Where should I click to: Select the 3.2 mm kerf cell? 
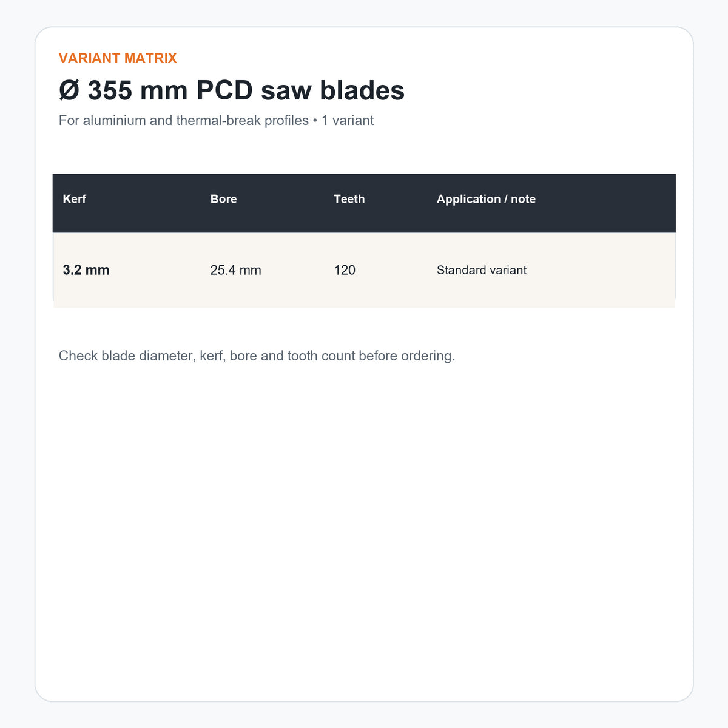coord(86,270)
